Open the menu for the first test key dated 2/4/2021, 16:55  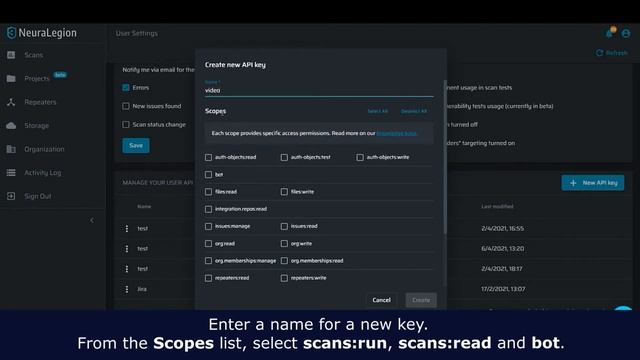127,229
